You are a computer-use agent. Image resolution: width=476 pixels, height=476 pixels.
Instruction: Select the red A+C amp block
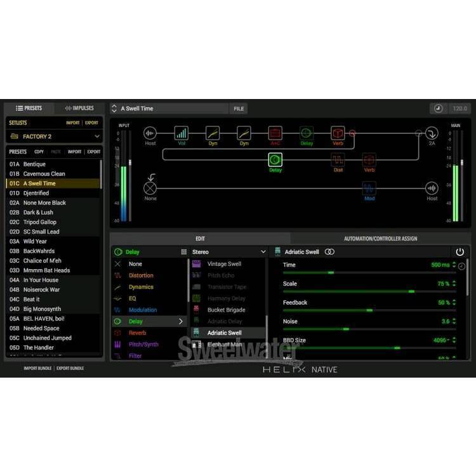point(275,133)
